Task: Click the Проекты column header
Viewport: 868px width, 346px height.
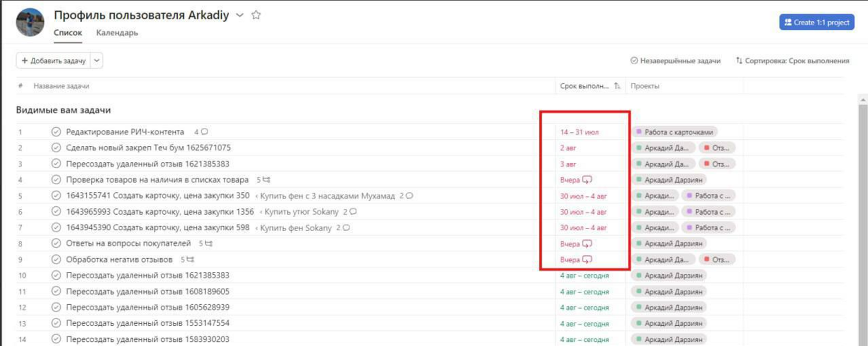Action: (645, 86)
